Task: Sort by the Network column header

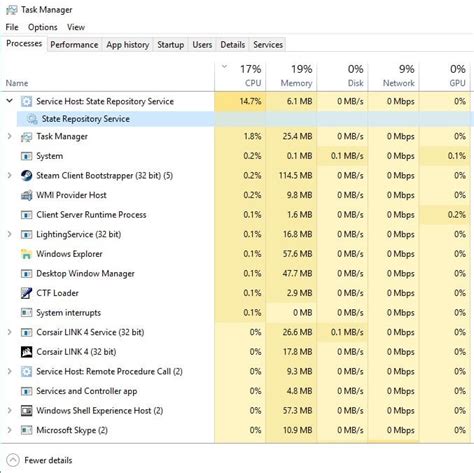Action: (394, 77)
